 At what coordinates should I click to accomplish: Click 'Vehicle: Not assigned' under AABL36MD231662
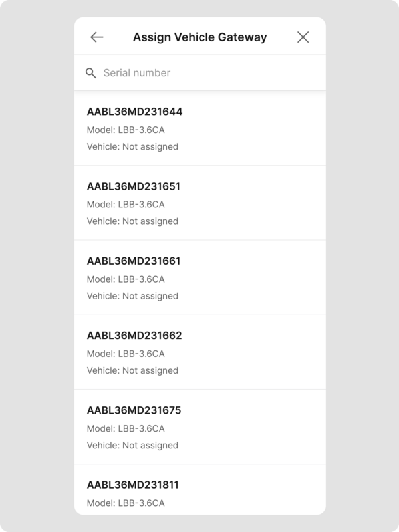pyautogui.click(x=132, y=370)
